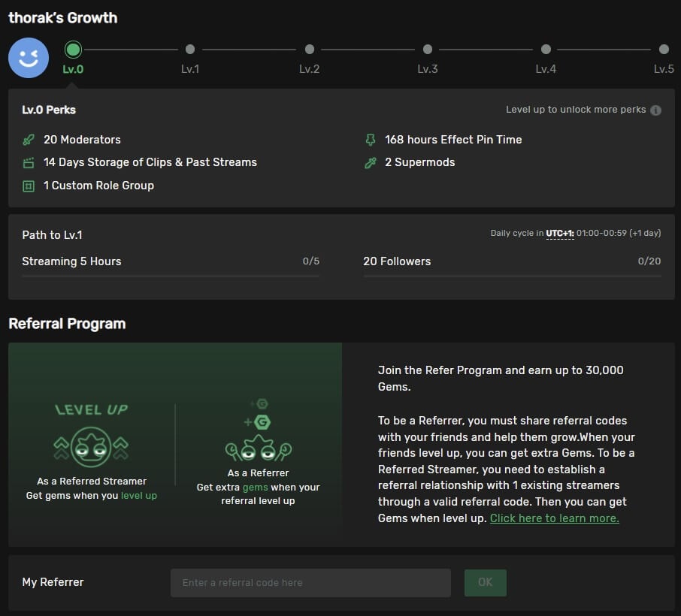This screenshot has height=616, width=681.
Task: Select the Lv.5 level marker
Action: coord(664,50)
